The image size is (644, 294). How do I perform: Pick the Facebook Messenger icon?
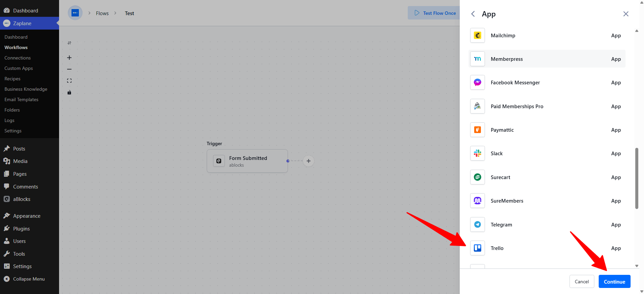tap(477, 82)
